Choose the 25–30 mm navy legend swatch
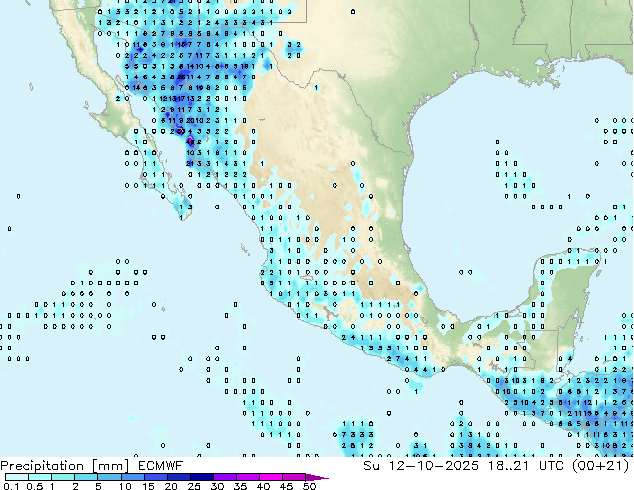634x490 pixels. coord(202,477)
